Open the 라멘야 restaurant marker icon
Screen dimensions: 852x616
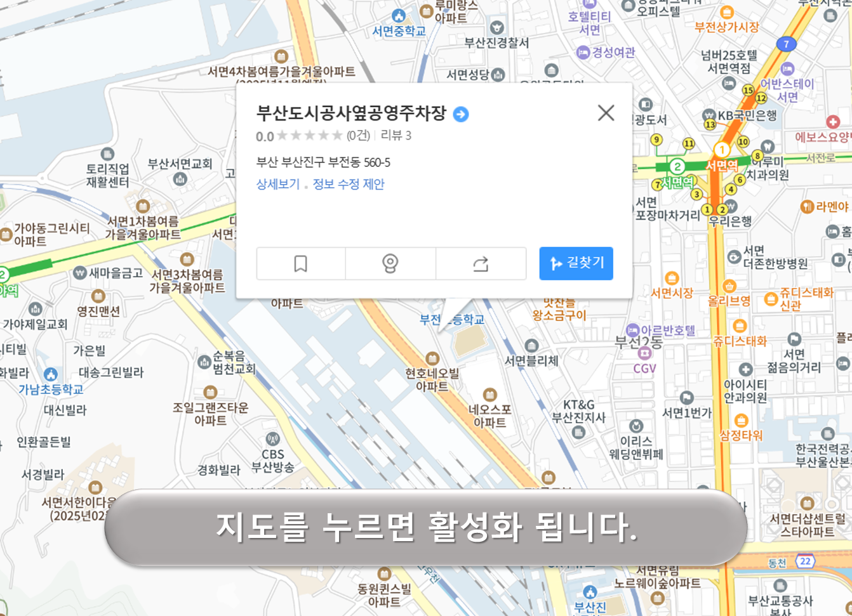coord(809,207)
